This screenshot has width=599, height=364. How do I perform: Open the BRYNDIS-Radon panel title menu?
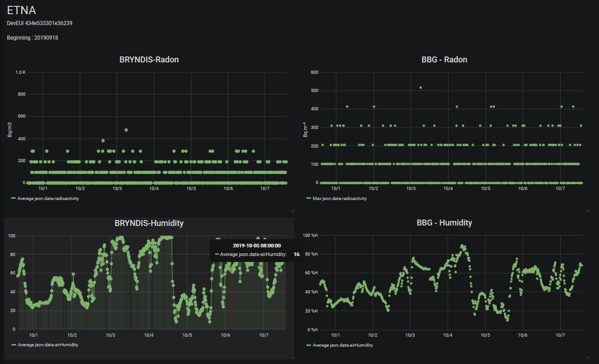point(149,60)
